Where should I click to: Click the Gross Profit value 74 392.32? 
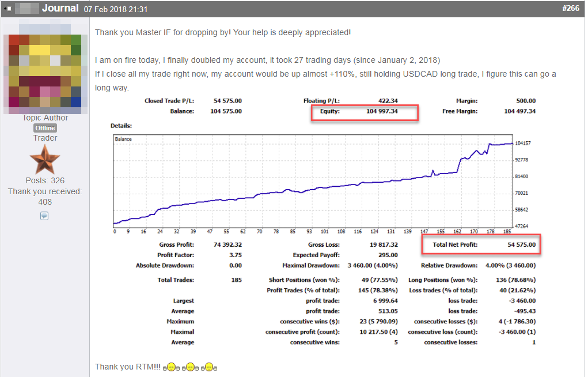click(227, 244)
